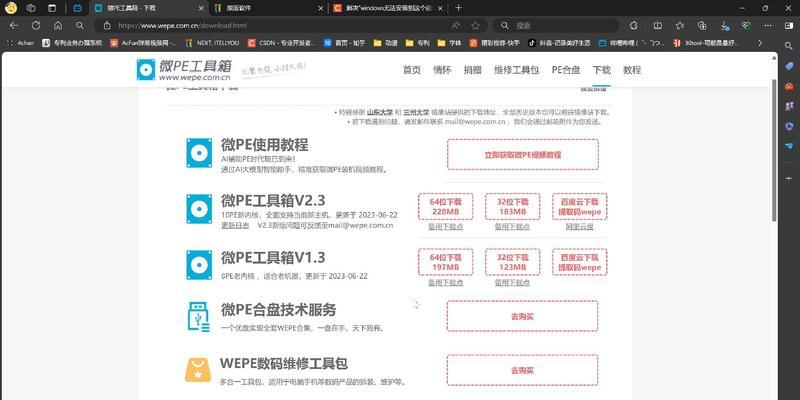Open the V1.3 32位下载 123MB link
The width and height of the screenshot is (800, 400).
click(x=512, y=261)
